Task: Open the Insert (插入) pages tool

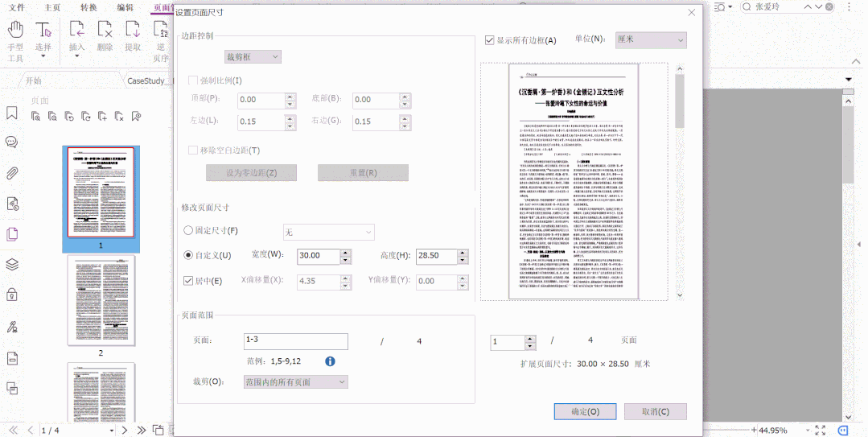Action: pyautogui.click(x=76, y=39)
